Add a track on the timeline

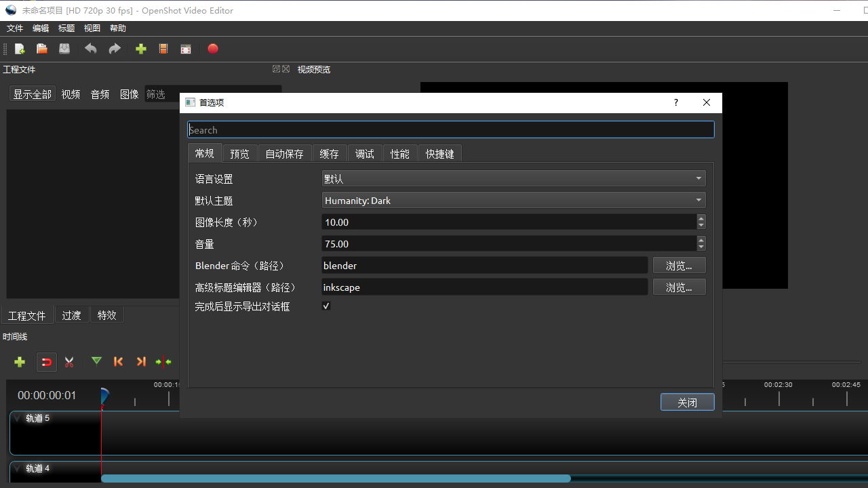[x=19, y=362]
